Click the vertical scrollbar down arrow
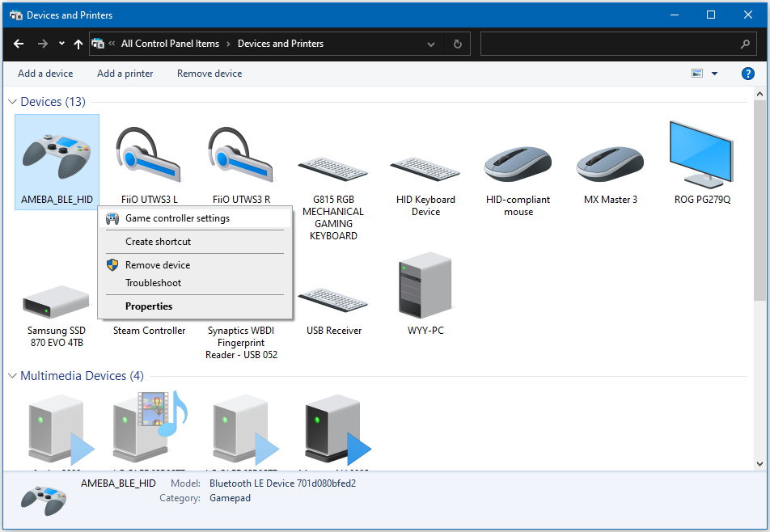 [x=759, y=463]
